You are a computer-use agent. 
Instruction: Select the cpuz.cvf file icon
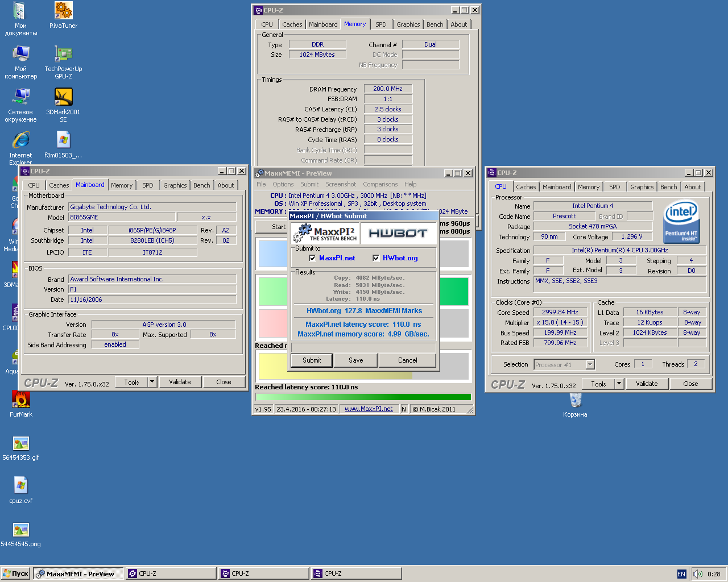pos(21,490)
